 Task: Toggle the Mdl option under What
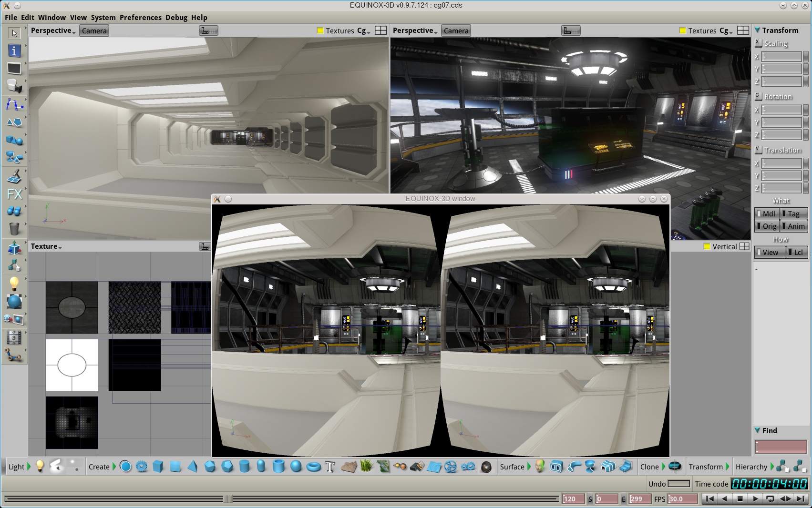767,214
